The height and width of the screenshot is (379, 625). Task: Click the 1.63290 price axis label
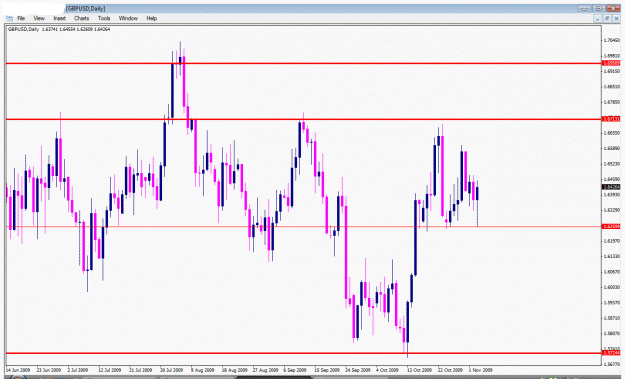coord(612,210)
